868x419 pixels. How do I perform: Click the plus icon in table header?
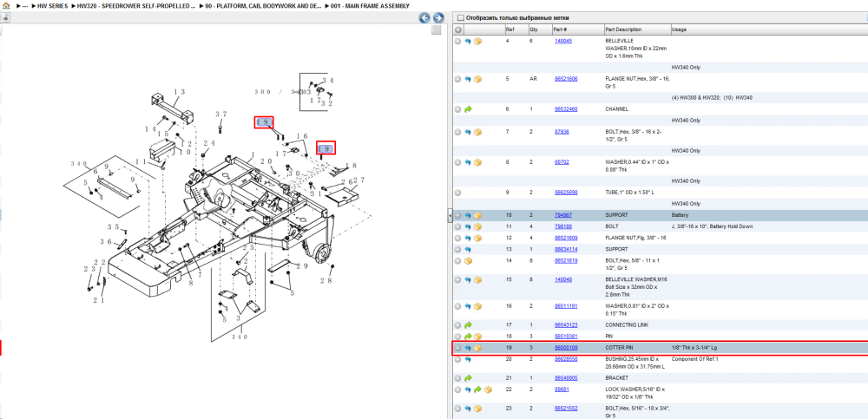click(458, 29)
